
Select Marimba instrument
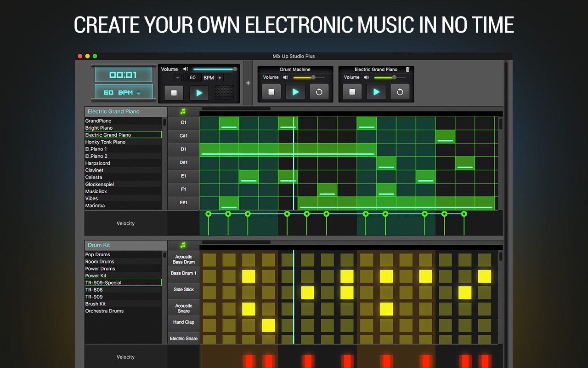coord(123,206)
